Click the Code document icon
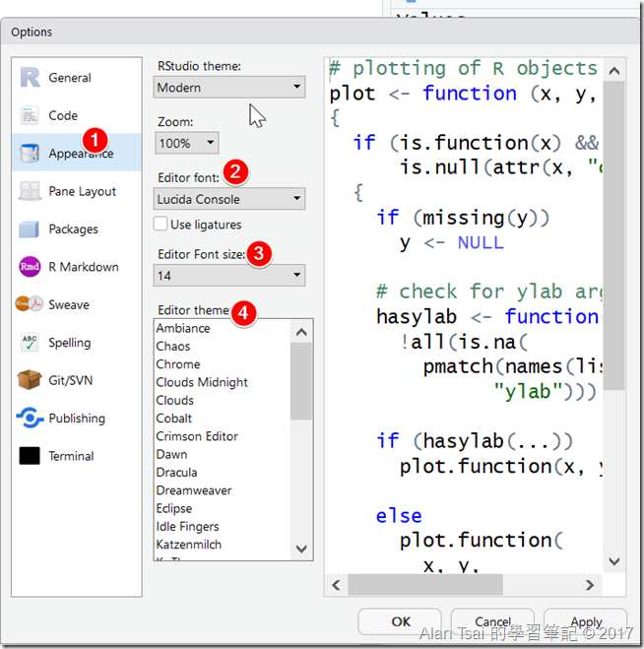Image resolution: width=644 pixels, height=649 pixels. 30,115
